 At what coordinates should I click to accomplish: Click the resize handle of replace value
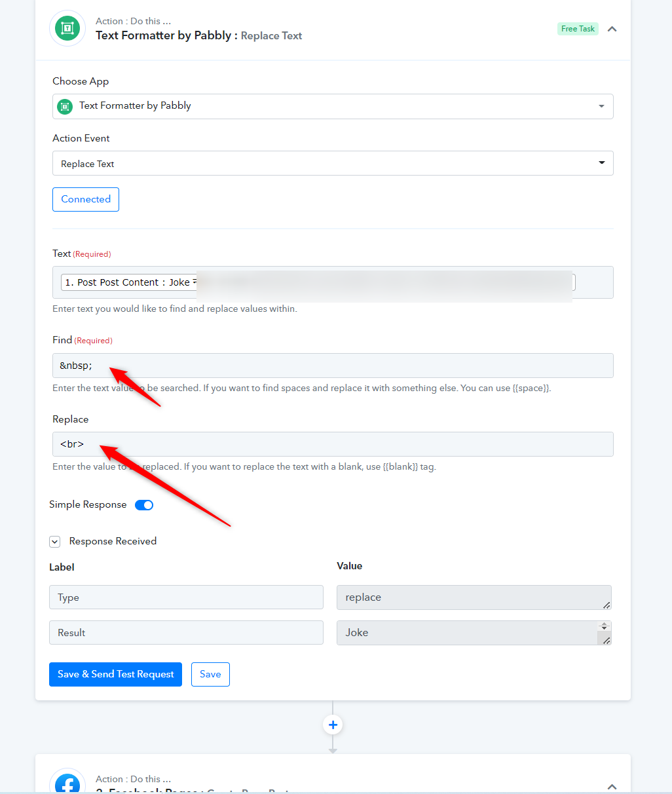(x=607, y=605)
